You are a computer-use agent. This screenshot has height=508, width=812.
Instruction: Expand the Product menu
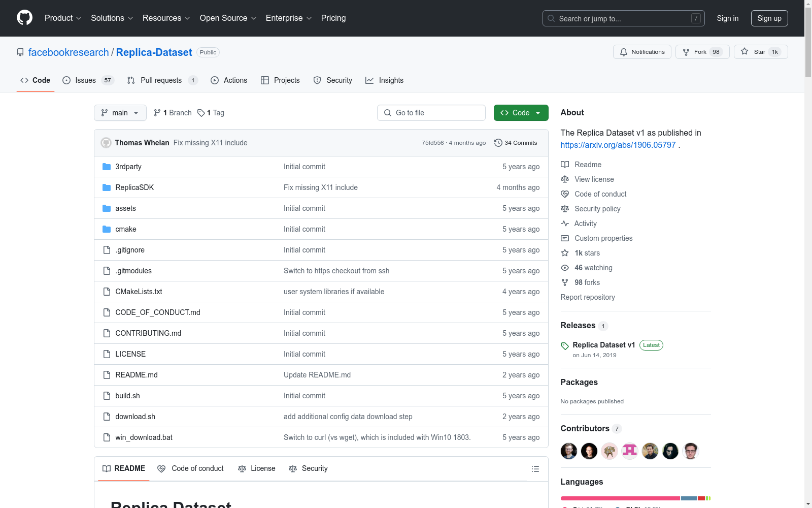(63, 18)
